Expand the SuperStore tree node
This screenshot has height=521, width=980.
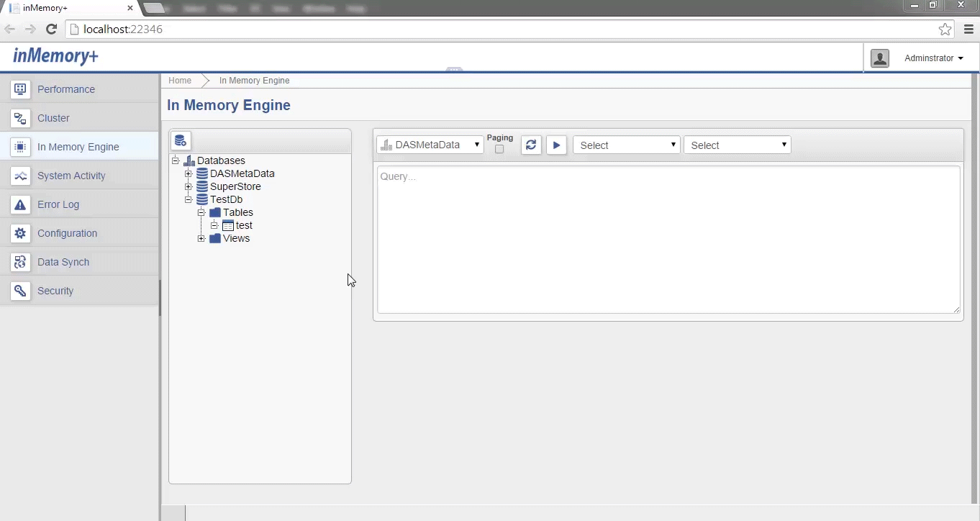coord(189,186)
